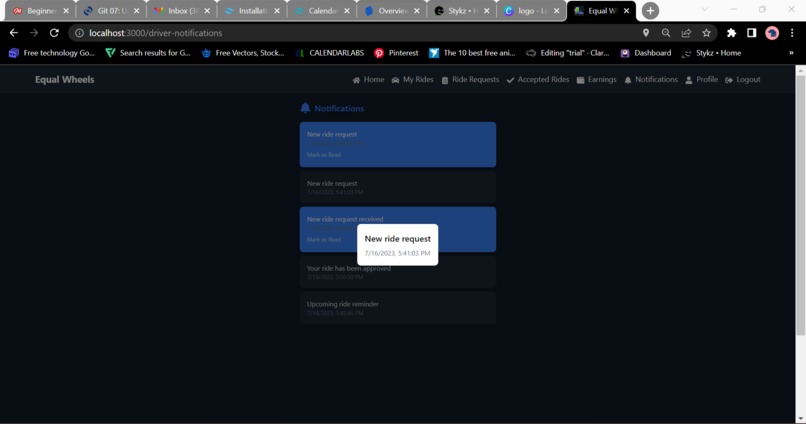Click Mark as Read on first New ride request
The width and height of the screenshot is (806, 424).
coord(324,155)
